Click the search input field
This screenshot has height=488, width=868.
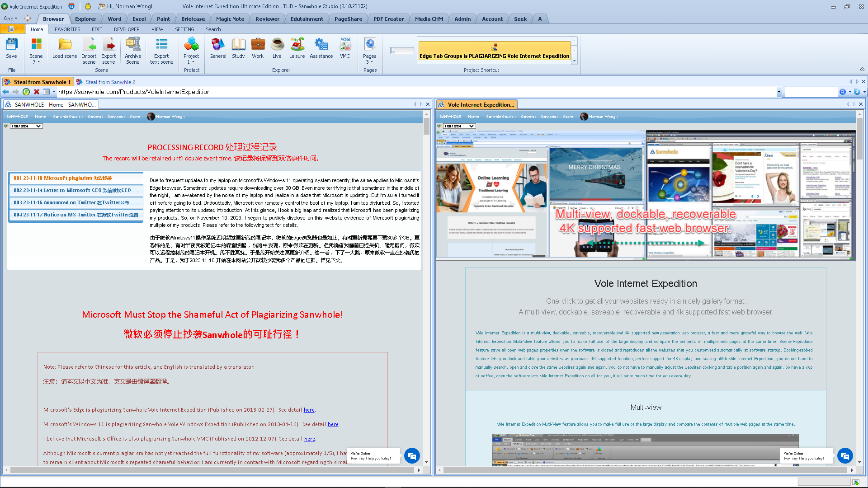[811, 92]
